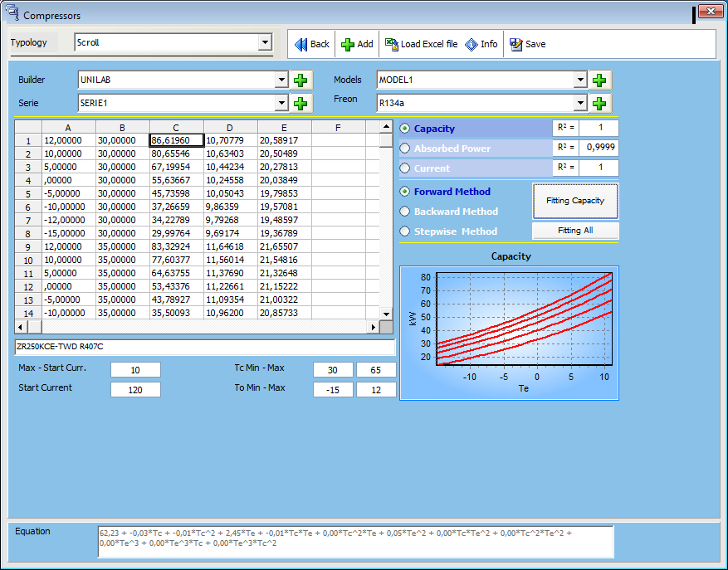The width and height of the screenshot is (728, 570).
Task: Click the Capacity R² value field
Action: click(x=599, y=128)
